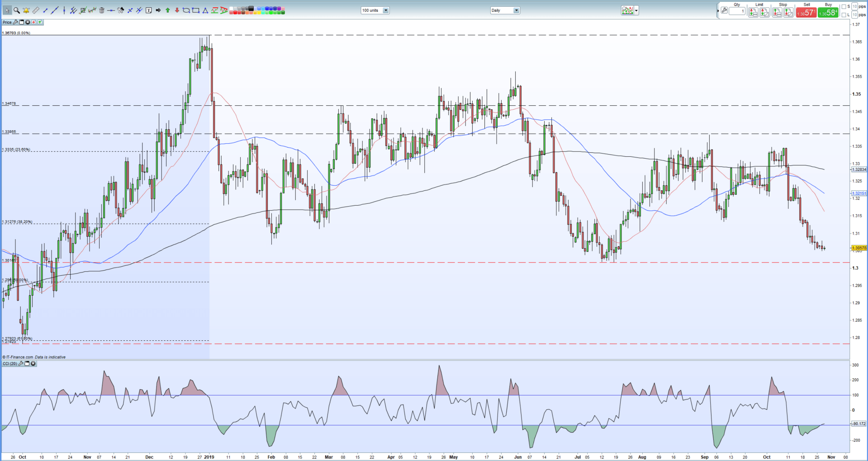Place second Limit order button
This screenshot has height=461, width=868.
coord(764,12)
